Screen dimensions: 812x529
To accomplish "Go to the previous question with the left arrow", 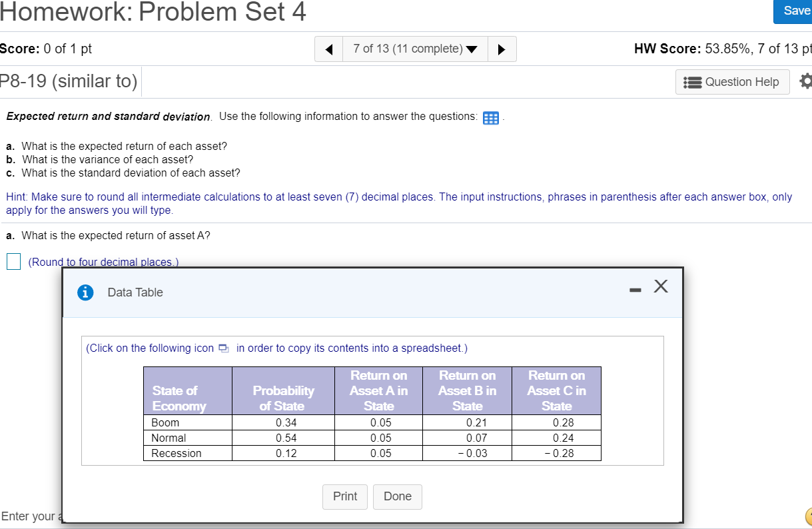I will point(328,49).
